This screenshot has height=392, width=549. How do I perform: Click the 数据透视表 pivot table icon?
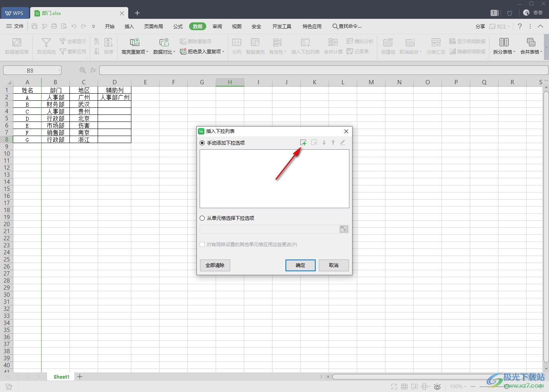[x=17, y=43]
